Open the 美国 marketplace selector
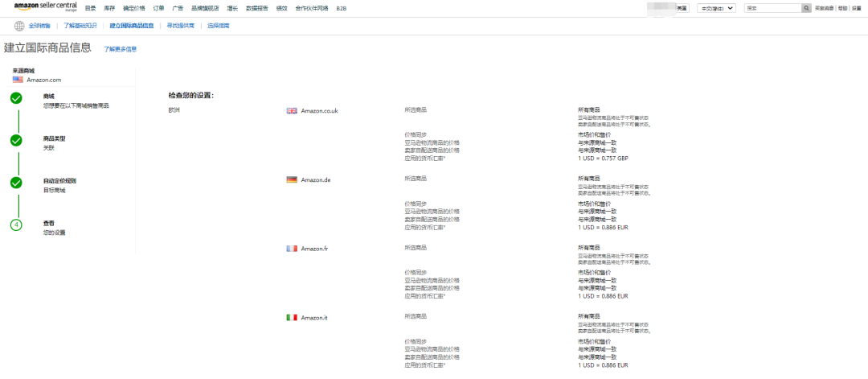 [x=682, y=8]
